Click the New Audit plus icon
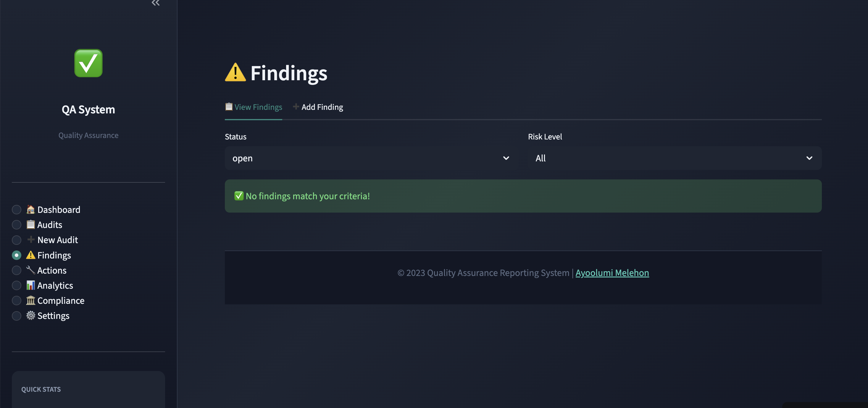 (31, 240)
